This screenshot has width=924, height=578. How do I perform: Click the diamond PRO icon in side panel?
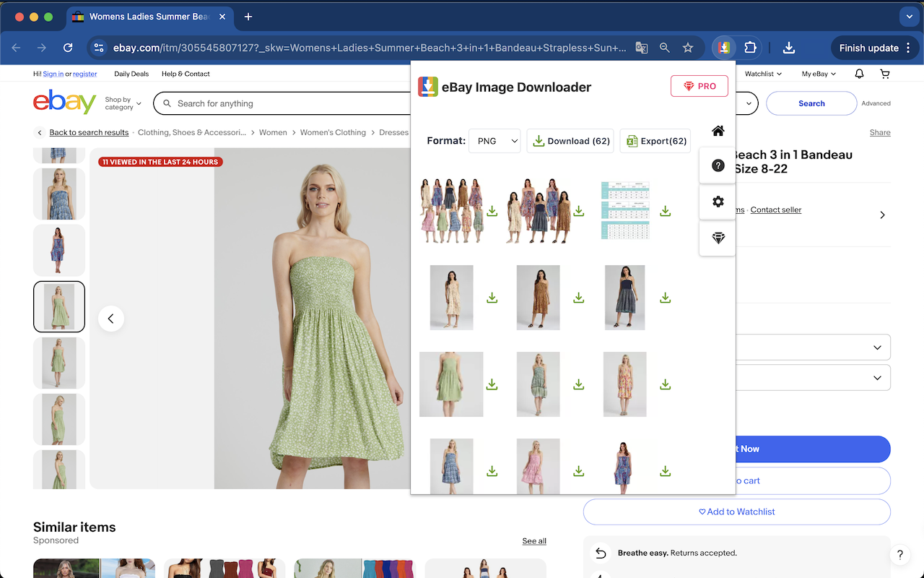tap(718, 238)
